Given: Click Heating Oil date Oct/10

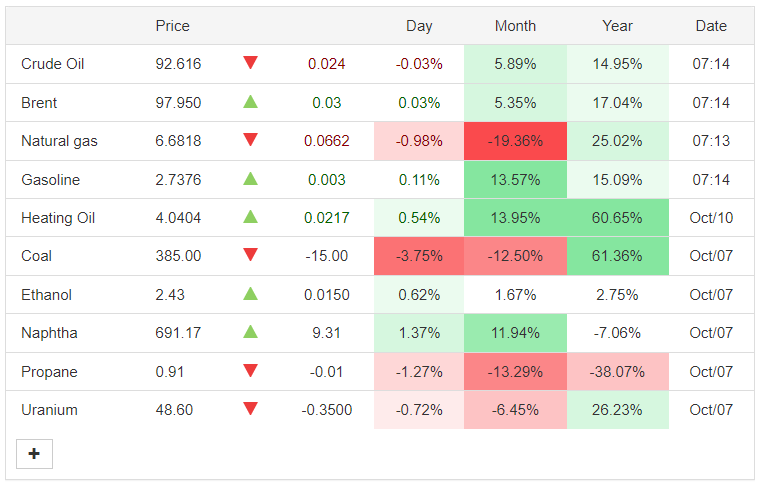Looking at the screenshot, I should coord(711,218).
